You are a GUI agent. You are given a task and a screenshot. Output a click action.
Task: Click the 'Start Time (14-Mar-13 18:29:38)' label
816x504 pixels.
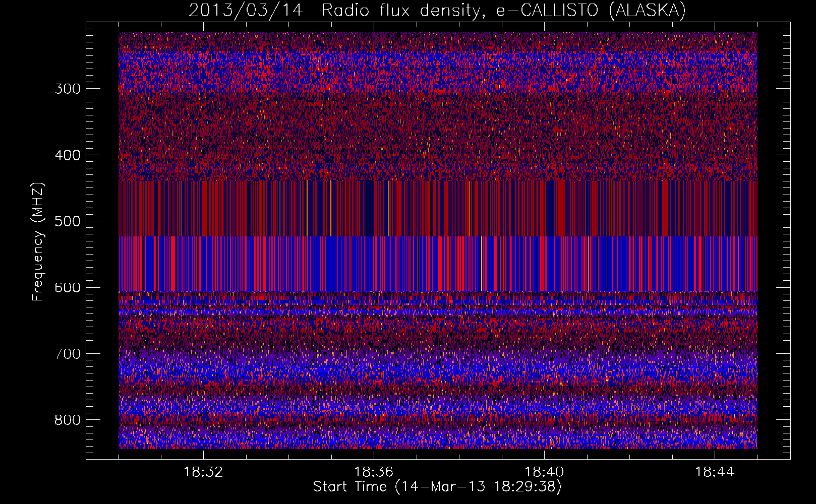click(x=437, y=487)
